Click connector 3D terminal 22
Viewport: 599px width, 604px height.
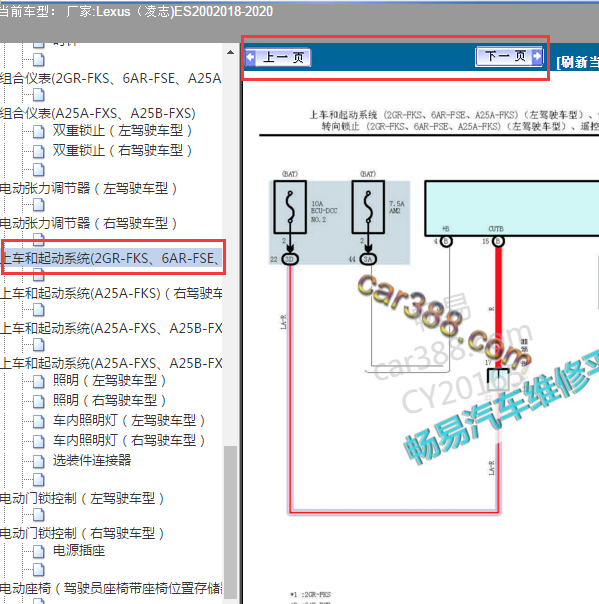coord(290,259)
